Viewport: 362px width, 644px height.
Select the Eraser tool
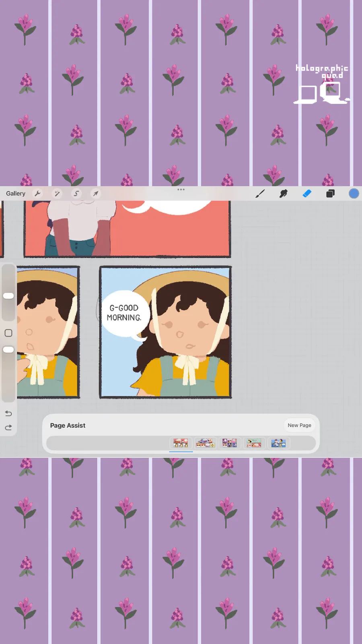coord(307,194)
